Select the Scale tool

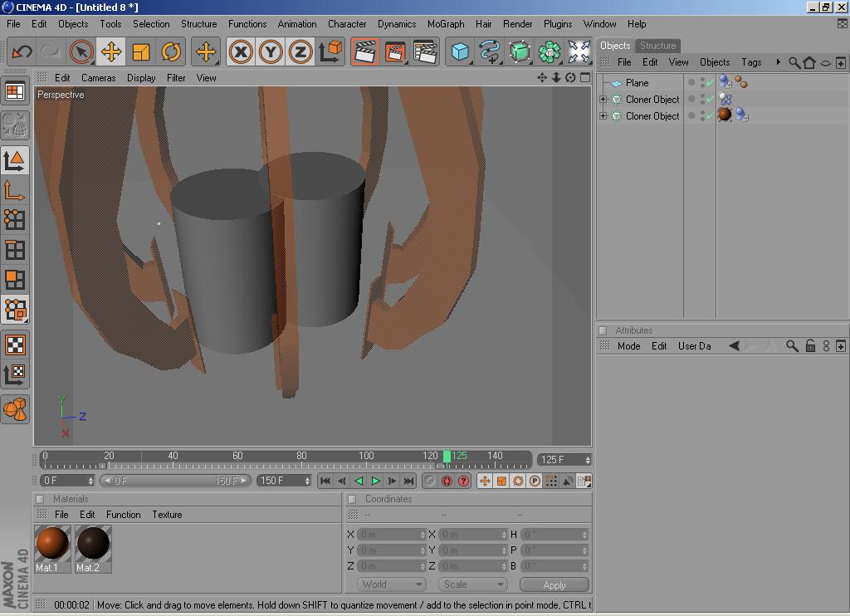coord(141,52)
